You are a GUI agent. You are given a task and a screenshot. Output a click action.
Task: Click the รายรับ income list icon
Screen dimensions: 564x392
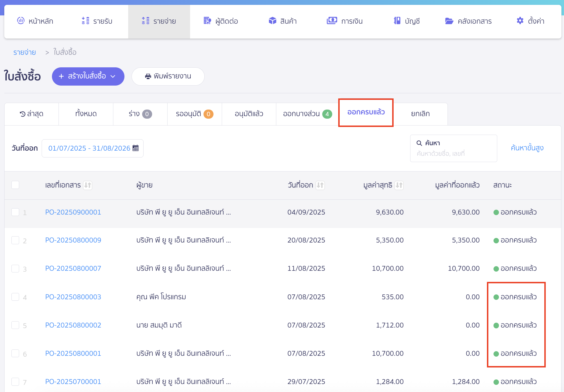(x=85, y=21)
